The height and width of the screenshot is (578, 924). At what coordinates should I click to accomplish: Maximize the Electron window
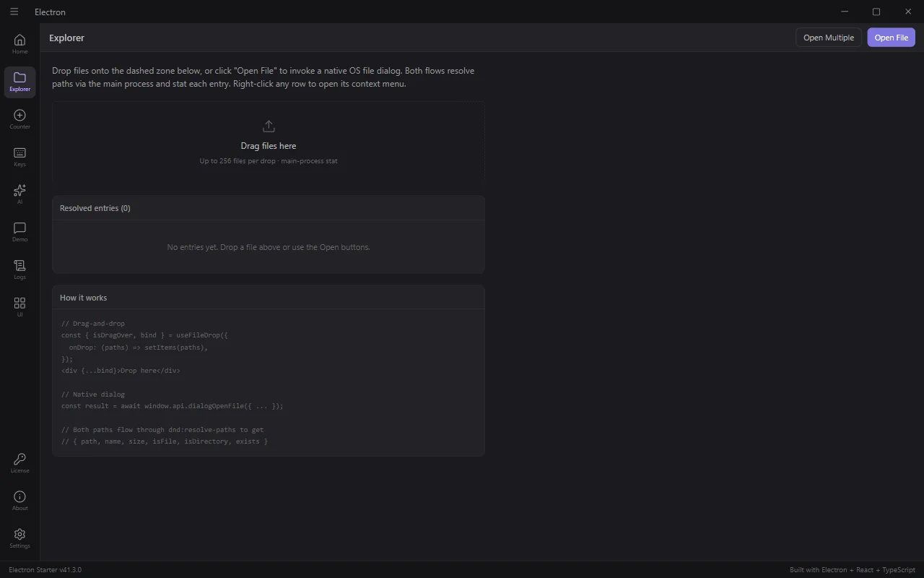pyautogui.click(x=876, y=12)
